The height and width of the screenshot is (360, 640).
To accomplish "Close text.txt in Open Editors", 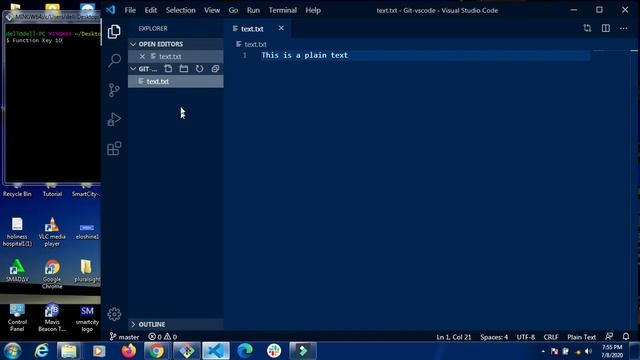I will 142,56.
